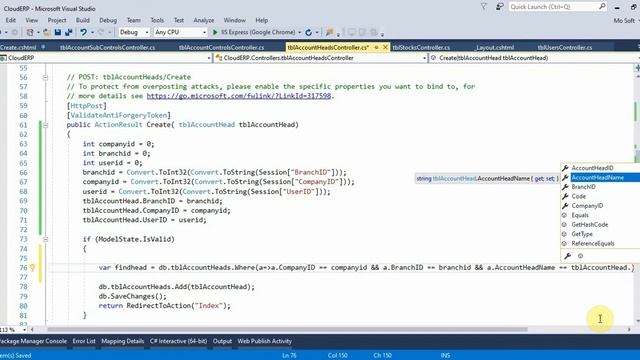Switch to tblAccountSubControlsController.cs tab
Viewport: 640px width, 360px height.
[108, 47]
